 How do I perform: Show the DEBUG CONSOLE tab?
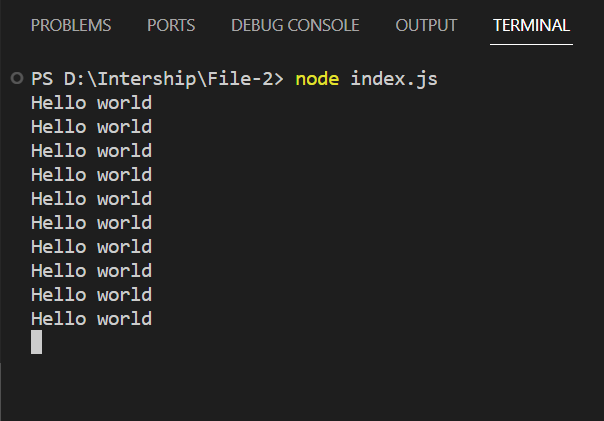295,25
